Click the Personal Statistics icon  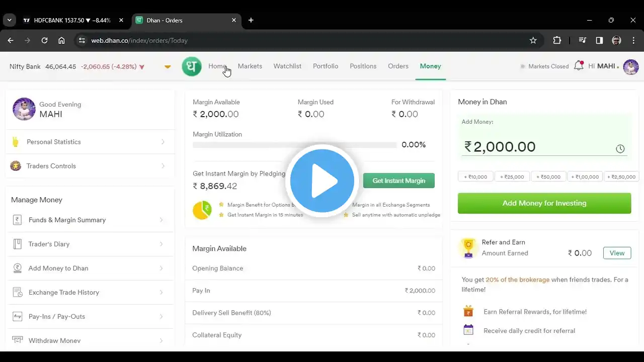coord(16,142)
